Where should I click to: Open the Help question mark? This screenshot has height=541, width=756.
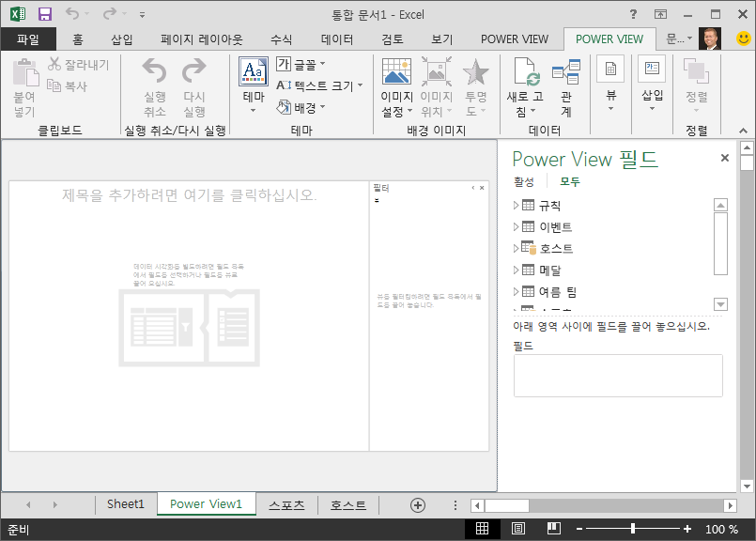click(x=633, y=14)
